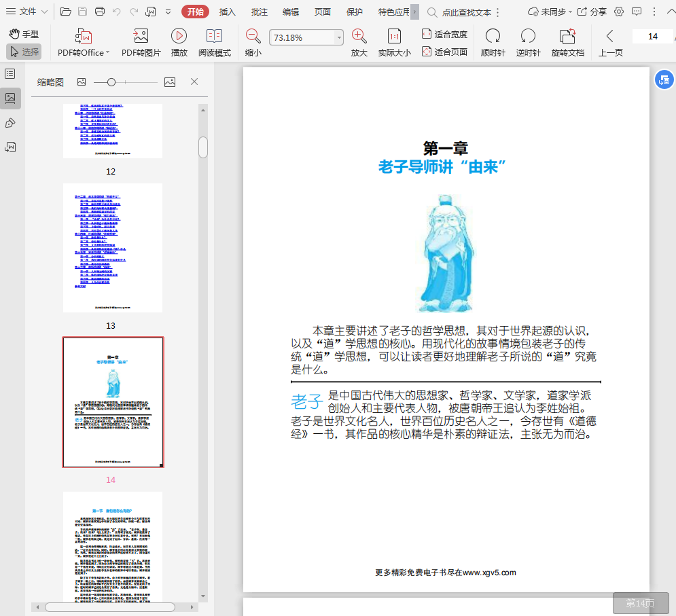This screenshot has width=676, height=616.
Task: Click the 实际大小 actual size icon
Action: pos(394,37)
